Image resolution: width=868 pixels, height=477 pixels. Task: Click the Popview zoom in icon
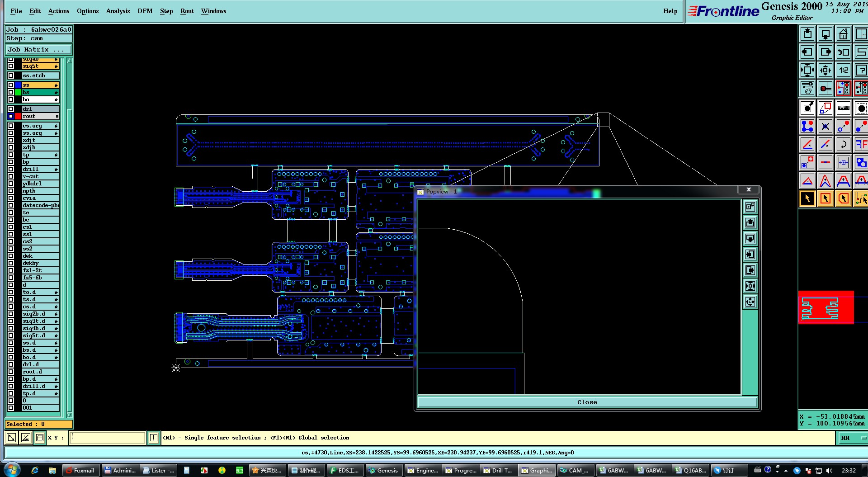[x=750, y=302]
